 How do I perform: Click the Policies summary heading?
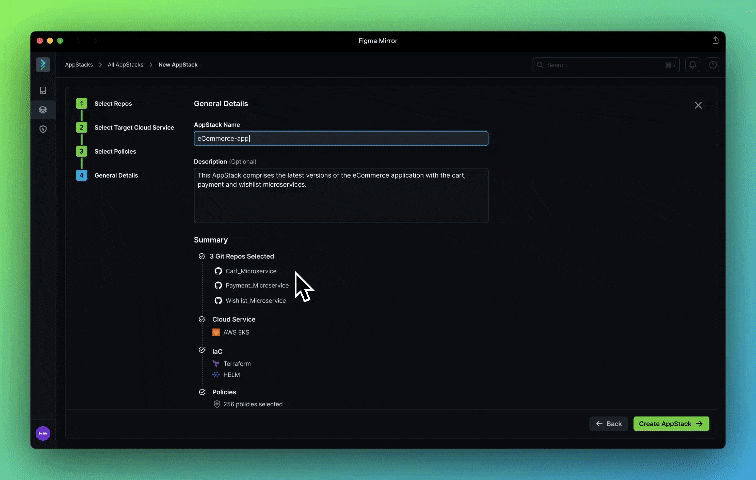click(224, 392)
